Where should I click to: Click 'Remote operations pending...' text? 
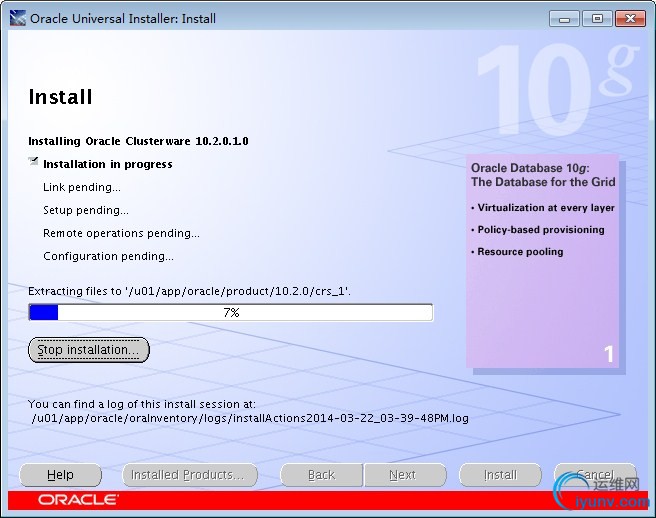coord(121,233)
